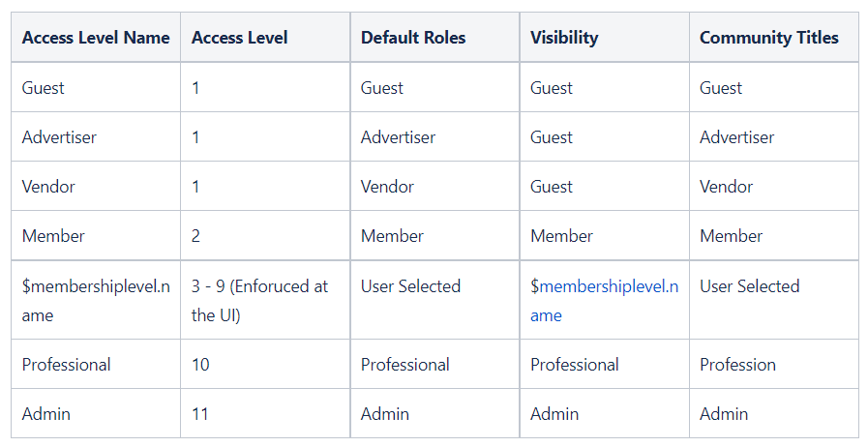Click the Visibility column header

(x=564, y=38)
